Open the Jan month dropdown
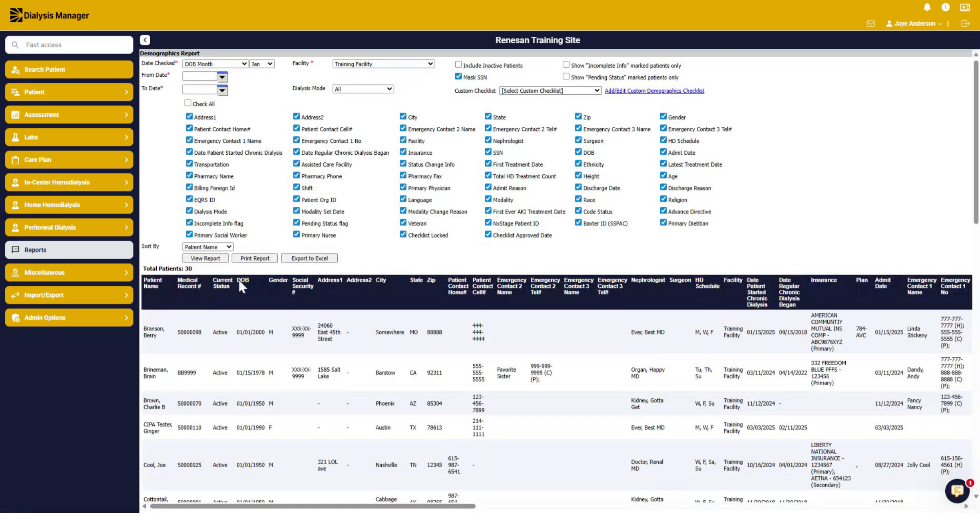Image resolution: width=980 pixels, height=513 pixels. (262, 64)
